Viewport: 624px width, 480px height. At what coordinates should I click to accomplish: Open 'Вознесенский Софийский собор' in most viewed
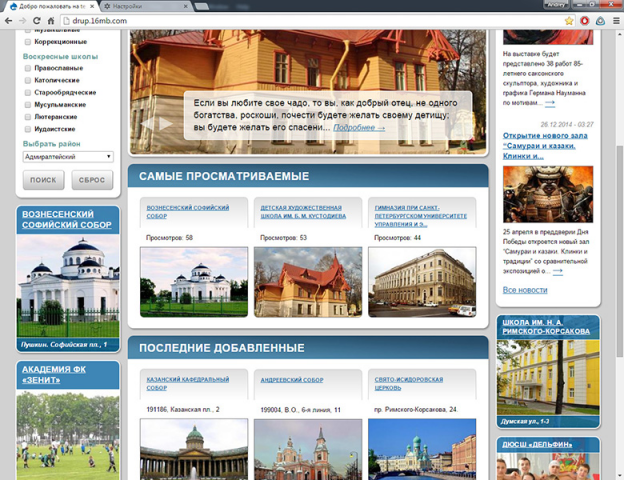pos(187,212)
